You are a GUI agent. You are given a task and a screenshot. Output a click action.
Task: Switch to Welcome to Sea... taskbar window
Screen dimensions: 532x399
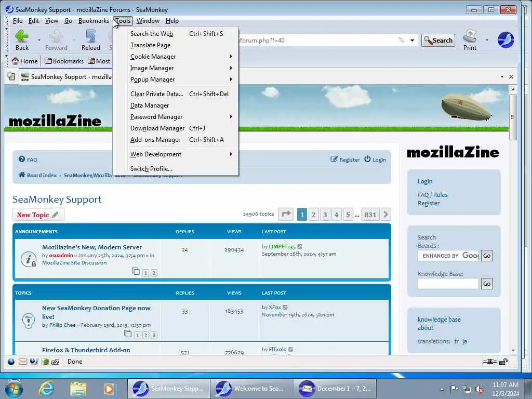pos(251,389)
